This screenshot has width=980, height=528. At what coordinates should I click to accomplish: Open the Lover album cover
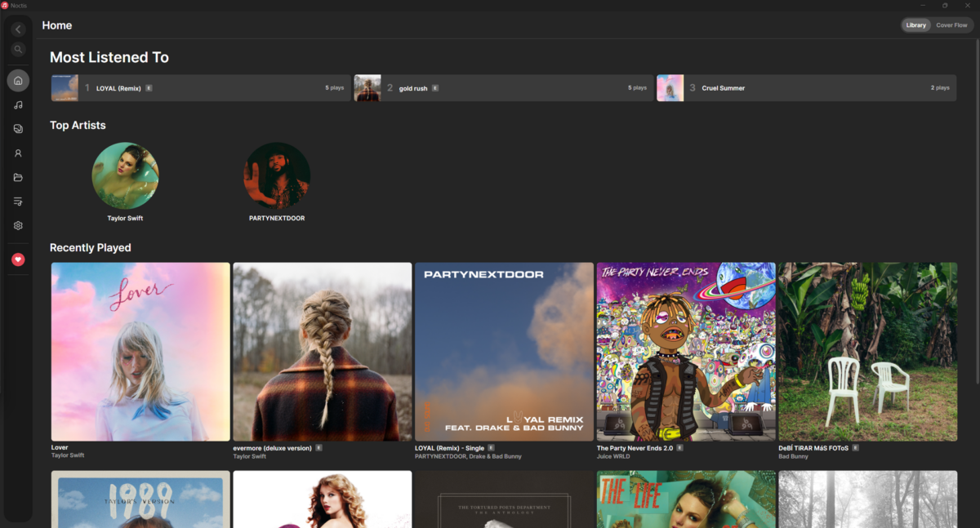(140, 352)
